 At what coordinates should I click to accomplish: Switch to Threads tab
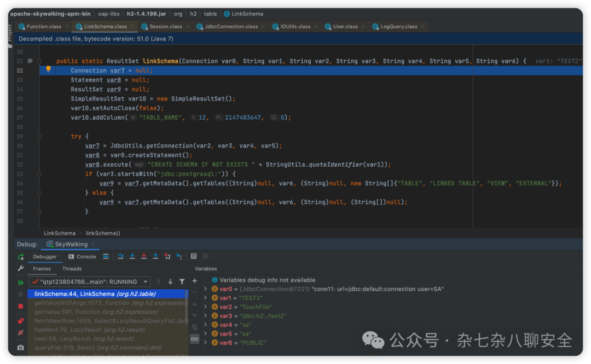point(72,269)
